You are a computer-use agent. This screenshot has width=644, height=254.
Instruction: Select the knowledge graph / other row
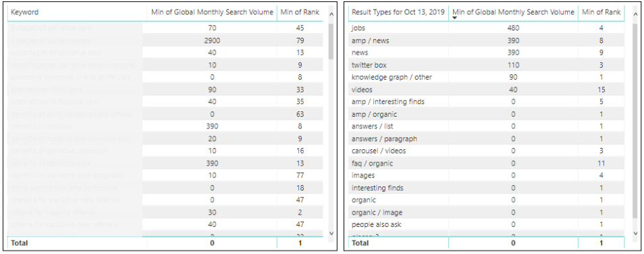(x=487, y=77)
